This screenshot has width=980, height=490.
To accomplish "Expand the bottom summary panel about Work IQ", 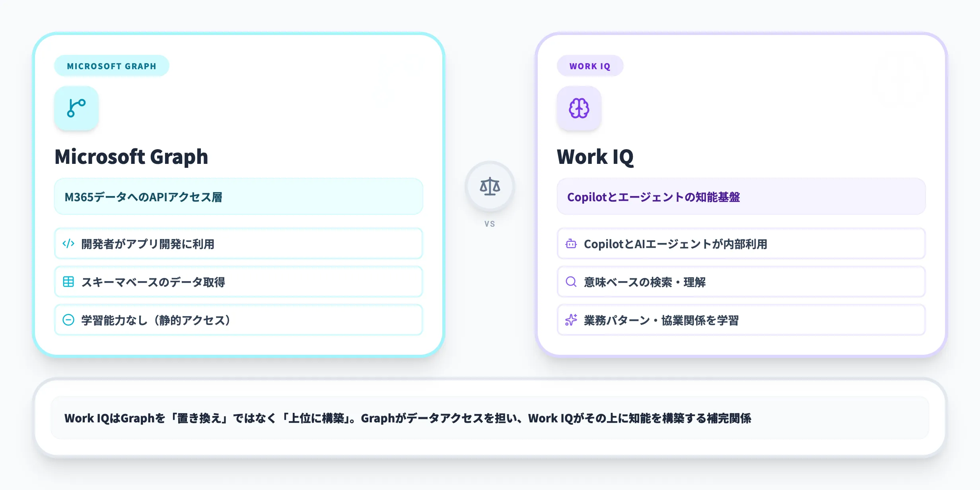I will (x=490, y=418).
